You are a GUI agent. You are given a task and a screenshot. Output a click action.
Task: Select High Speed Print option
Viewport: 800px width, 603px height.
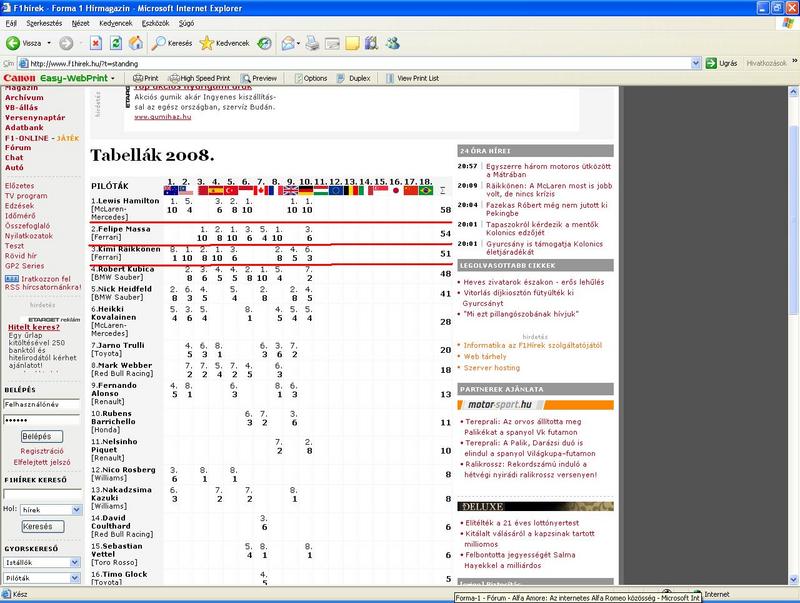tap(199, 78)
